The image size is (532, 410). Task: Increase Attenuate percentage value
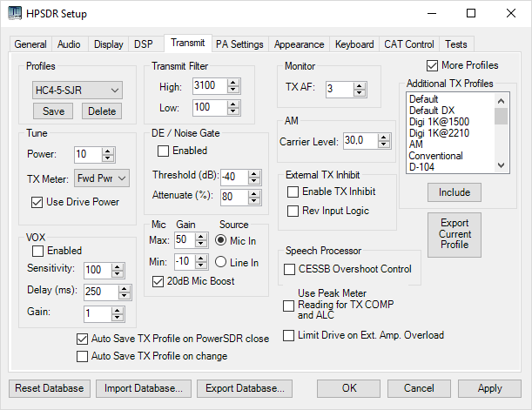(254, 193)
